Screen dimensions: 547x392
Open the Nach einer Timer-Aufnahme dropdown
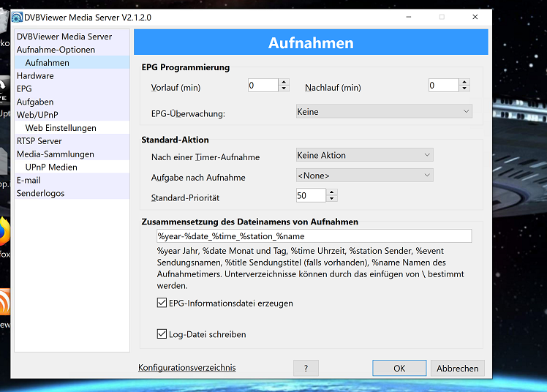[365, 155]
